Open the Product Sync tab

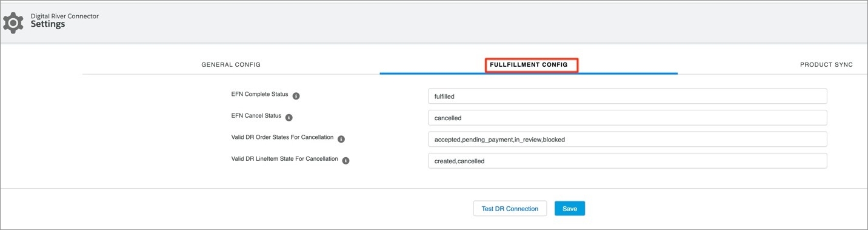826,64
